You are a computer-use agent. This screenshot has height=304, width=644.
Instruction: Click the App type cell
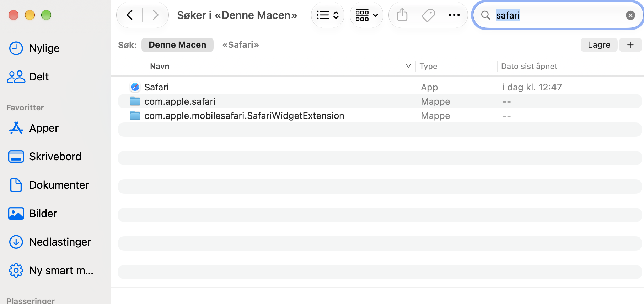[x=429, y=87]
